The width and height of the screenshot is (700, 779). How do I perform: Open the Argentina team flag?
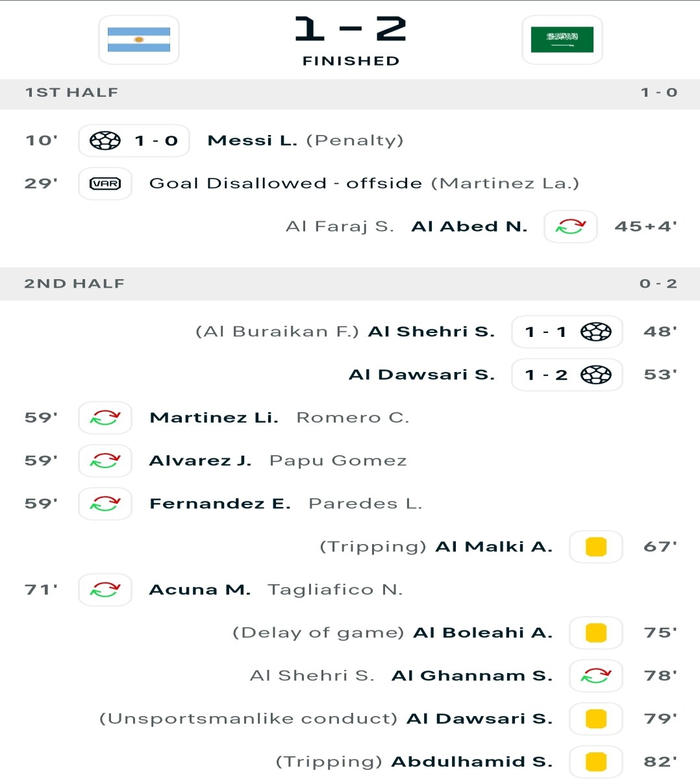(x=139, y=40)
